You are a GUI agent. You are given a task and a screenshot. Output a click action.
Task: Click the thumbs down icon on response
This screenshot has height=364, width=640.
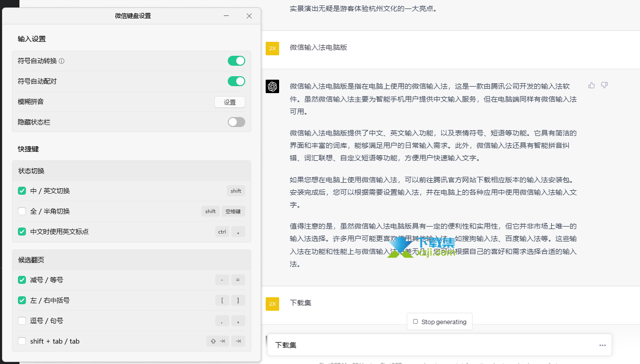(x=604, y=85)
